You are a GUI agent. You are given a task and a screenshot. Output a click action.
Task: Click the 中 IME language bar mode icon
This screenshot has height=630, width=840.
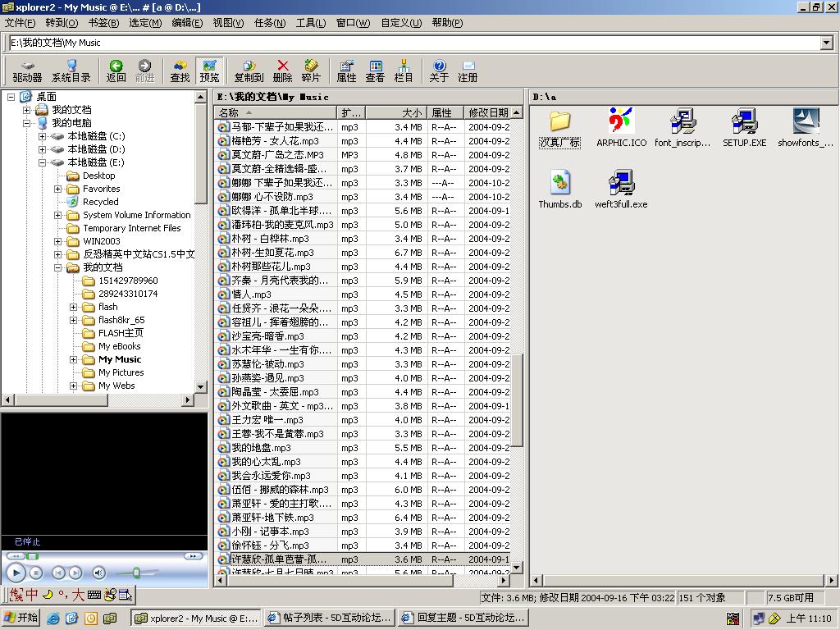tap(32, 595)
